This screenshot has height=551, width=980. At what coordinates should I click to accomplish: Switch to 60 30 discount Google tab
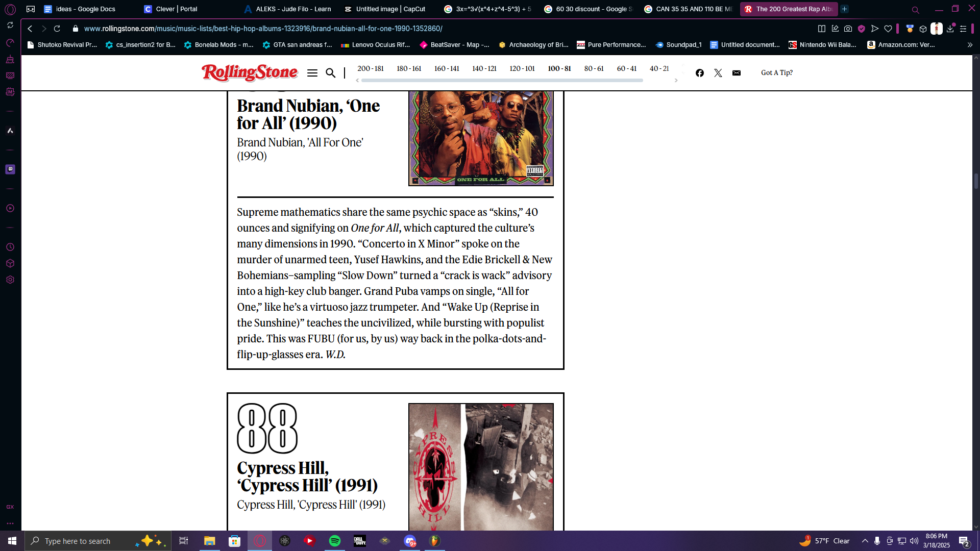click(x=588, y=9)
